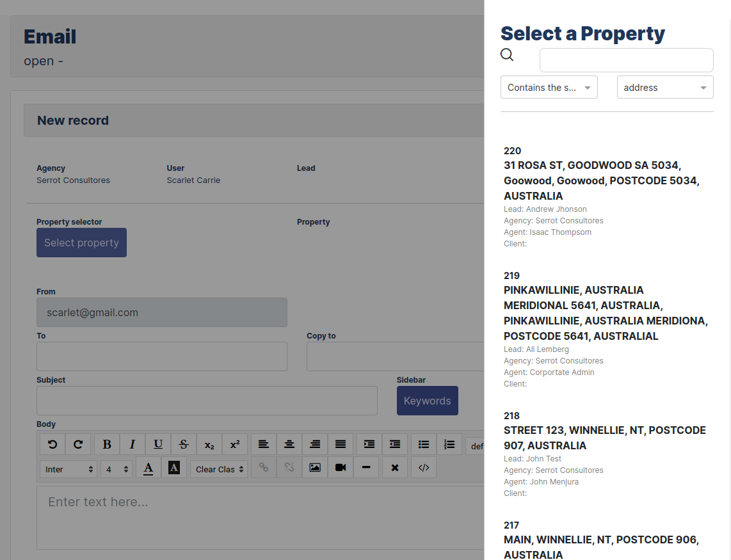
Task: Open the 'address' search field dropdown
Action: (x=664, y=87)
